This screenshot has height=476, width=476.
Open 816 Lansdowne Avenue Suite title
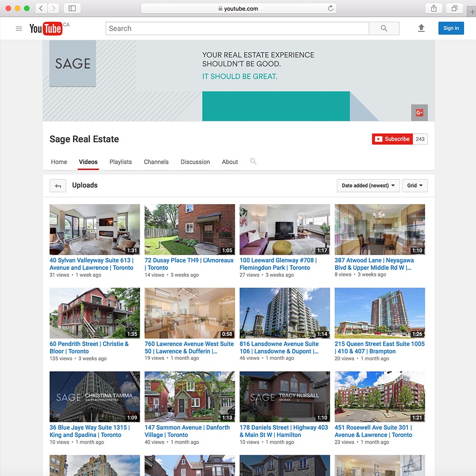pyautogui.click(x=279, y=347)
